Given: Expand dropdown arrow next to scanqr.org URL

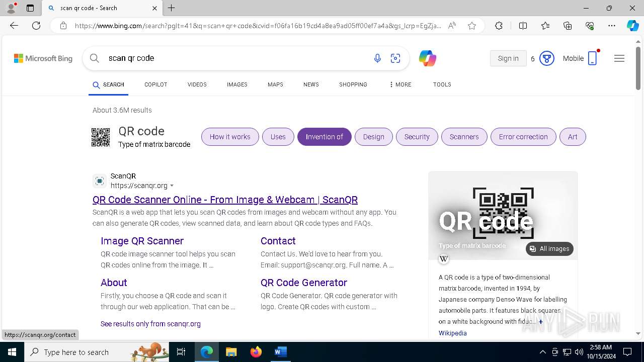Looking at the screenshot, I should point(172,186).
